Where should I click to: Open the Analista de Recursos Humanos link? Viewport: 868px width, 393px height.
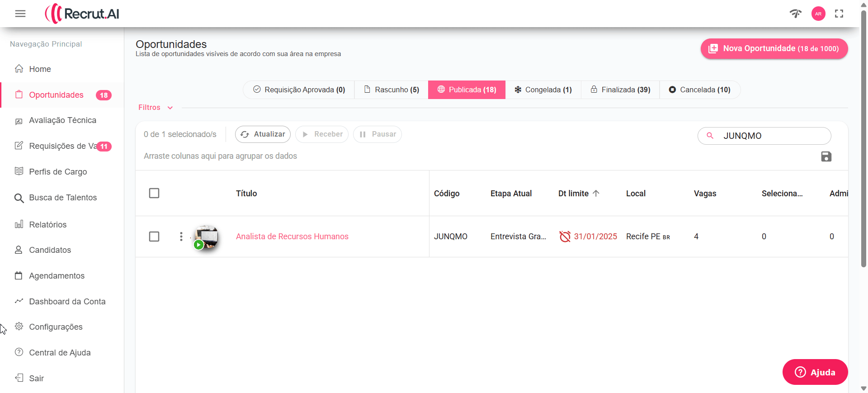[292, 237]
